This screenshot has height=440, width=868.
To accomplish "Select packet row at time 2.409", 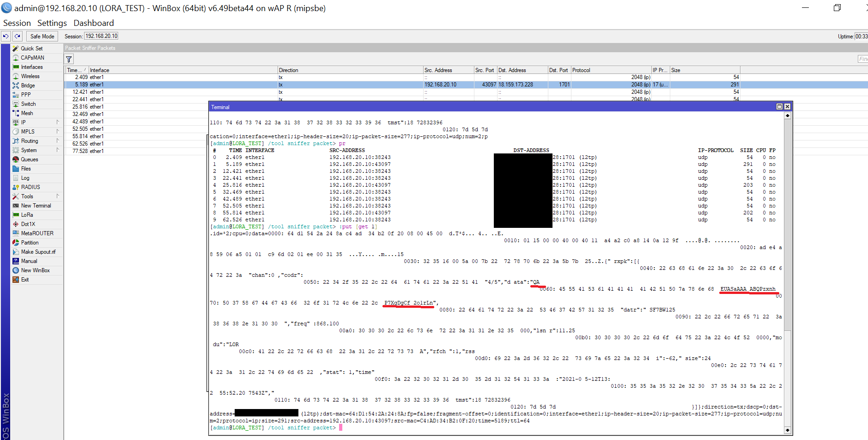I will 466,77.
